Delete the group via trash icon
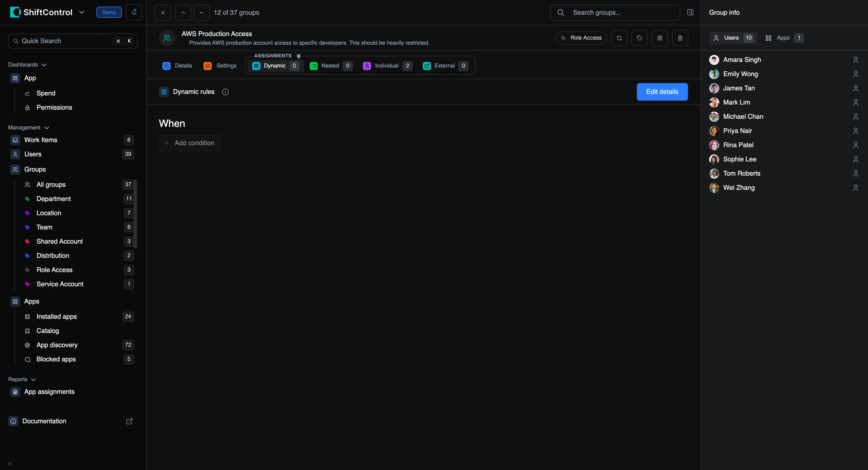868x470 pixels. [680, 38]
